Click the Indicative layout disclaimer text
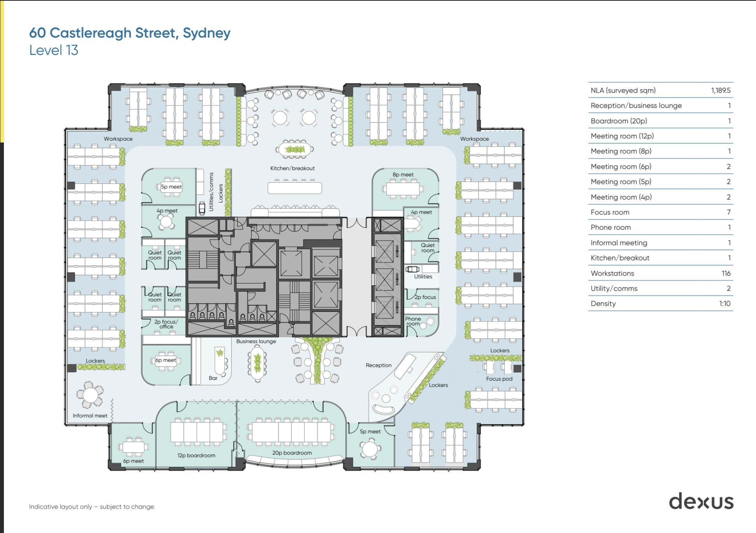The width and height of the screenshot is (756, 533). [91, 507]
